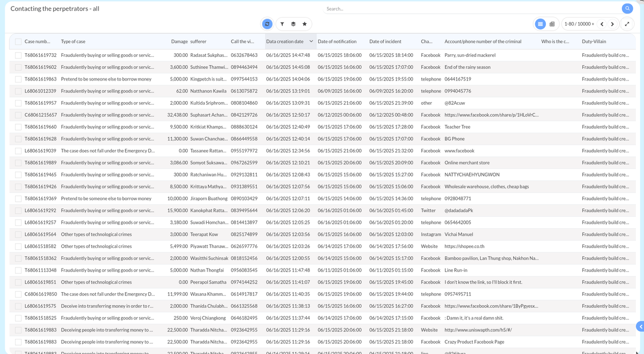This screenshot has height=354, width=644.
Task: Click the case number T68061619575
Action: click(40, 306)
